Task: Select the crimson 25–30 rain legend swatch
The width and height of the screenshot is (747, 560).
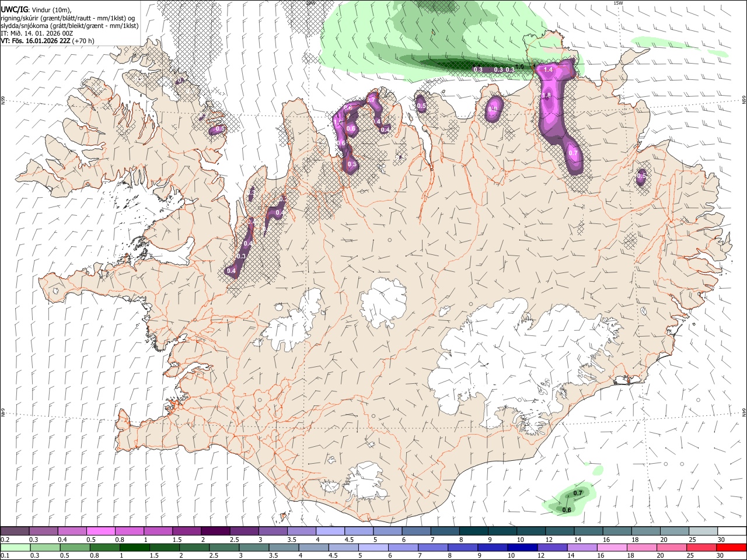Action: 702,547
